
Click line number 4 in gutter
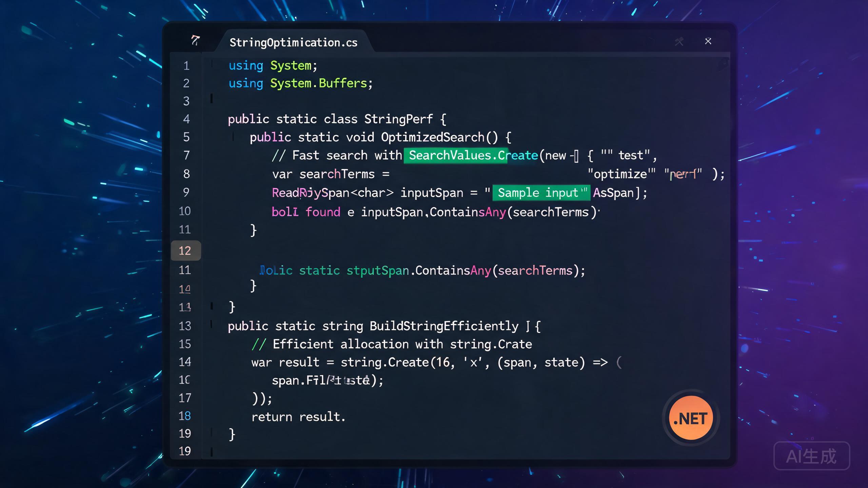pyautogui.click(x=186, y=119)
